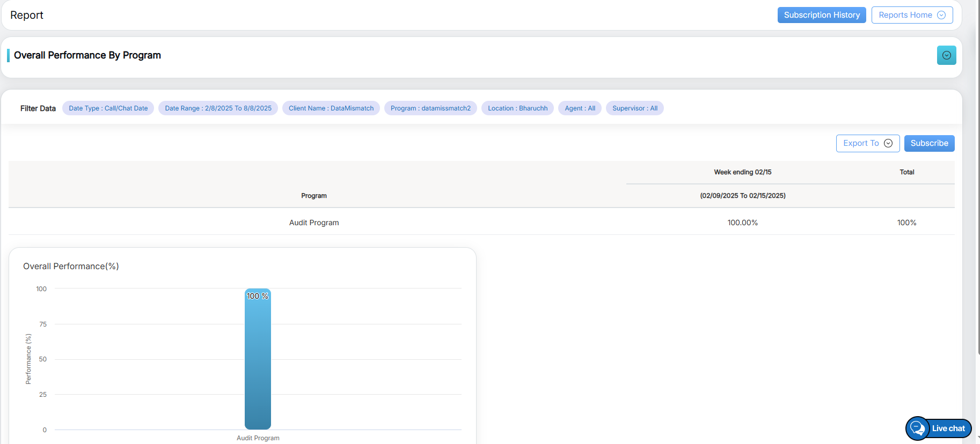Image resolution: width=980 pixels, height=444 pixels.
Task: Select the Date Type filter chip
Action: [x=108, y=108]
